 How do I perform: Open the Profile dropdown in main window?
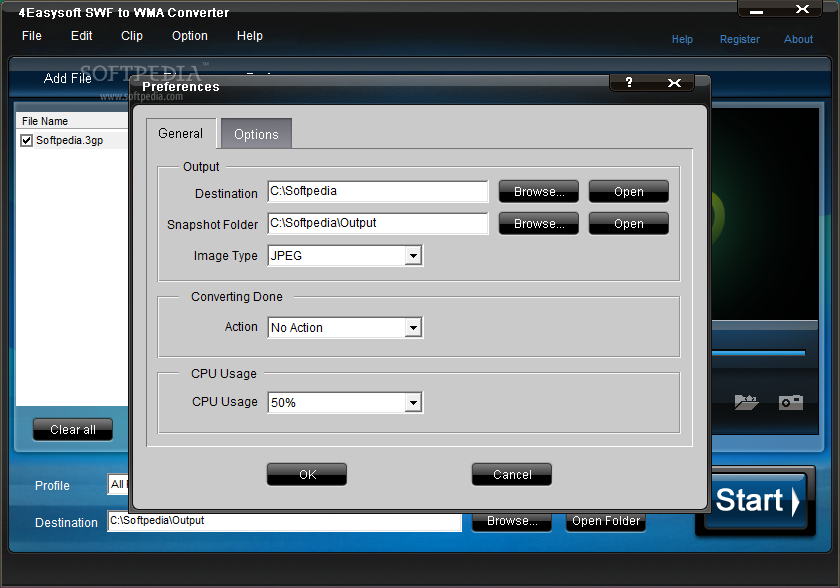[118, 485]
